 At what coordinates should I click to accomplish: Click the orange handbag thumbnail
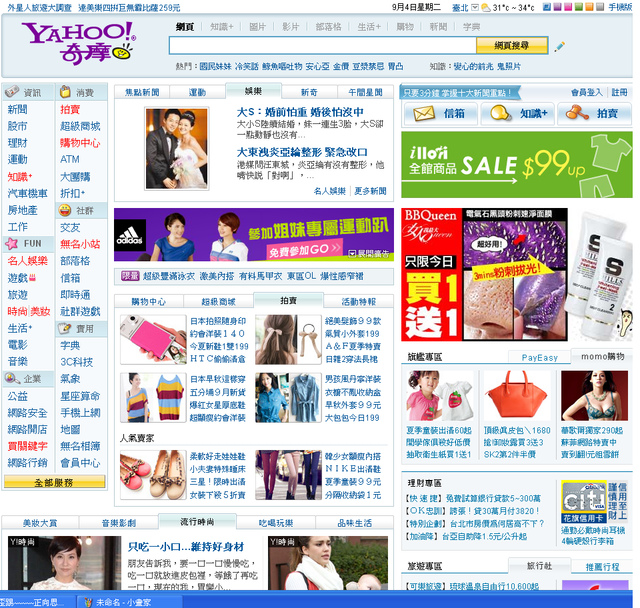click(x=517, y=395)
